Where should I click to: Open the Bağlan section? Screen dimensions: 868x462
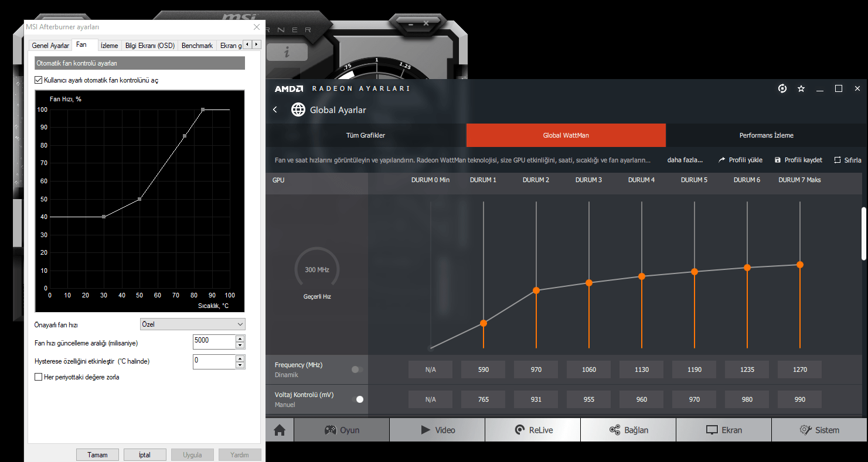coord(628,430)
